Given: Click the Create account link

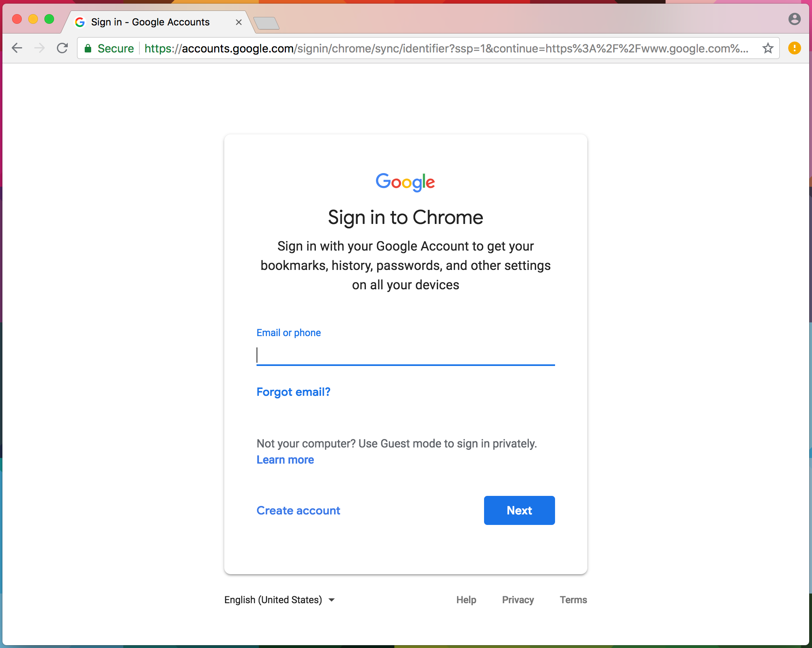Looking at the screenshot, I should (x=298, y=510).
